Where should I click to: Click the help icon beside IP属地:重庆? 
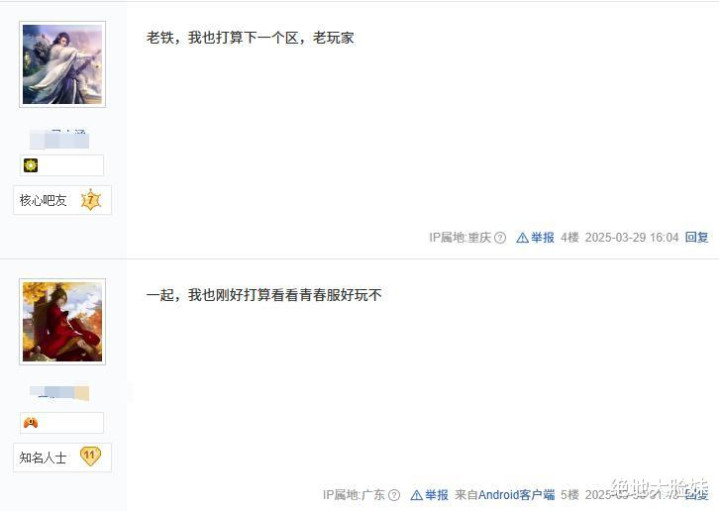click(500, 238)
